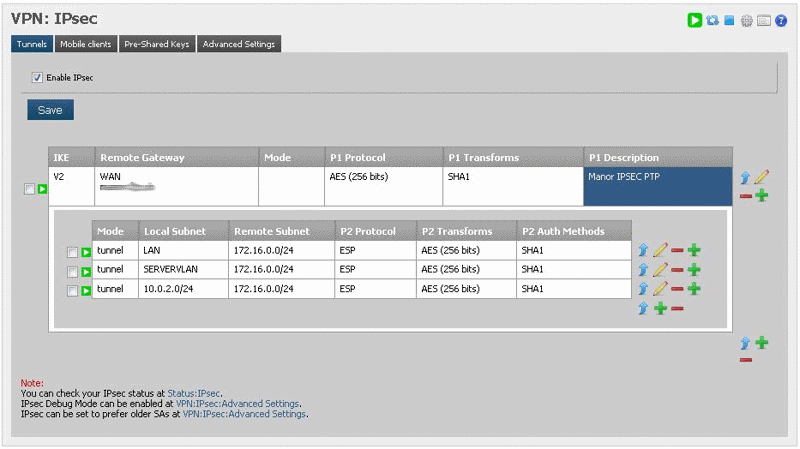Image resolution: width=800 pixels, height=449 pixels.
Task: Edit the 10.0.2.0/24 phase 2 entry pencil
Action: tap(660, 288)
